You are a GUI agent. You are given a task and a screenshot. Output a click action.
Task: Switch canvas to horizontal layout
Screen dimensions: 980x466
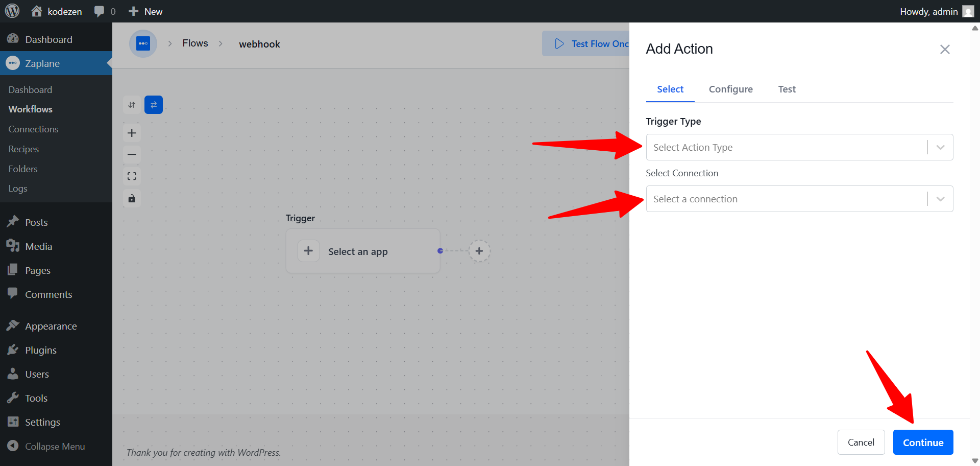(154, 105)
